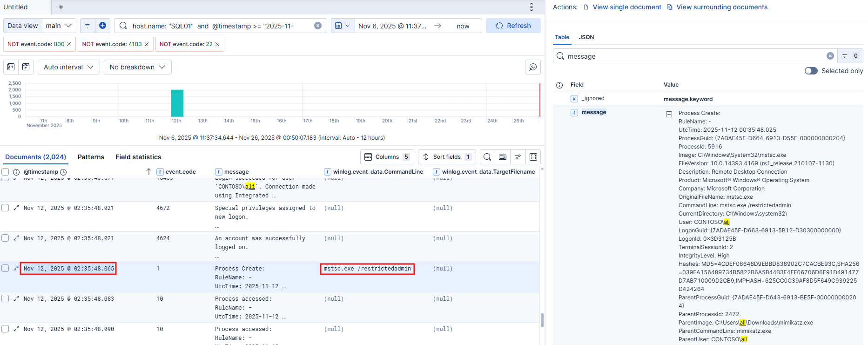Expand the 02:35:48.021 event 4672 row
Viewport: 868px width, 345px height.
click(x=16, y=208)
